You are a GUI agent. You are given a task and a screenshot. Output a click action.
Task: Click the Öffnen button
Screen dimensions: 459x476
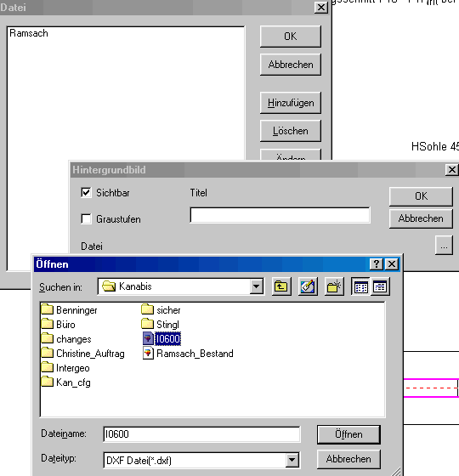[x=348, y=434]
